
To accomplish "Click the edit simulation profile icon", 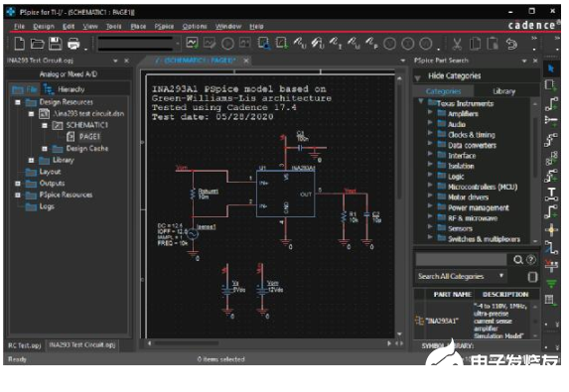I will 210,43.
